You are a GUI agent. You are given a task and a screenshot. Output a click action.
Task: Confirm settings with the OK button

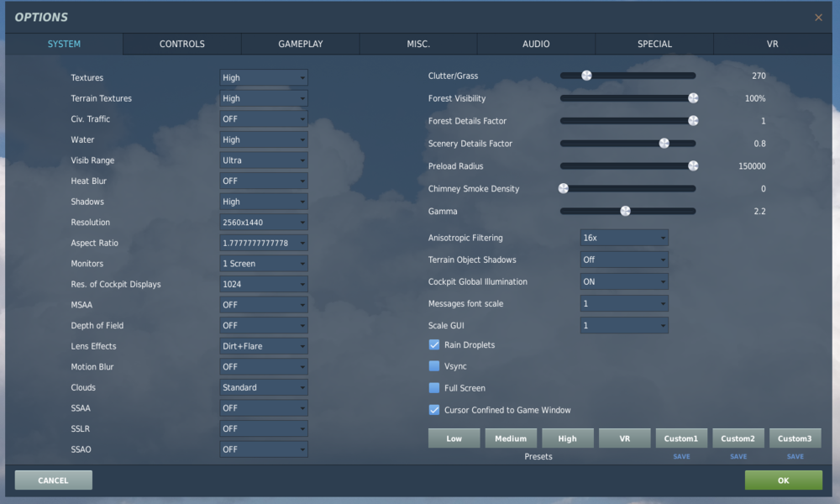pyautogui.click(x=783, y=480)
